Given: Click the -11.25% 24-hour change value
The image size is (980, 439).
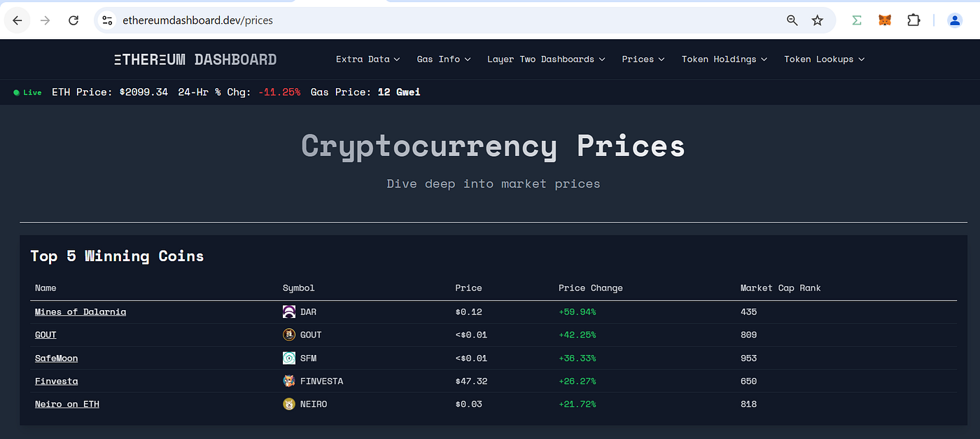Looking at the screenshot, I should (x=279, y=92).
